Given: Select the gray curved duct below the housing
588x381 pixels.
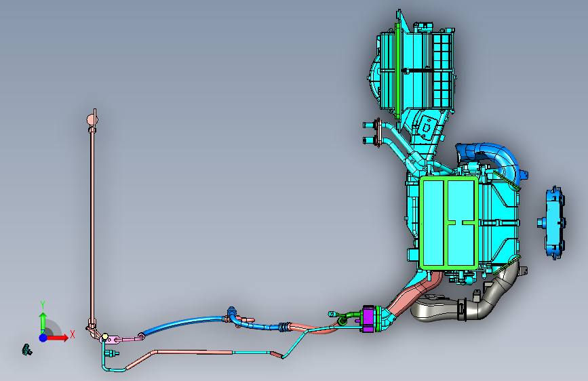Looking at the screenshot, I should [x=469, y=302].
